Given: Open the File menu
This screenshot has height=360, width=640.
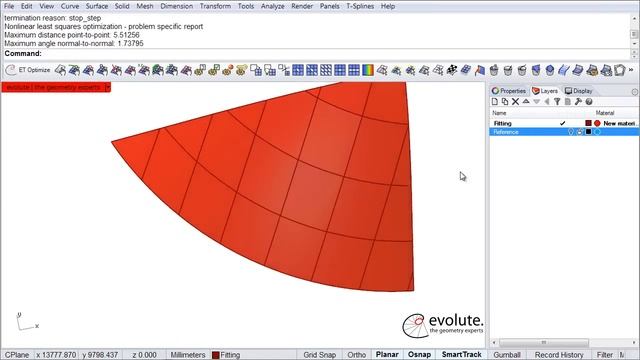Looking at the screenshot, I should point(9,6).
